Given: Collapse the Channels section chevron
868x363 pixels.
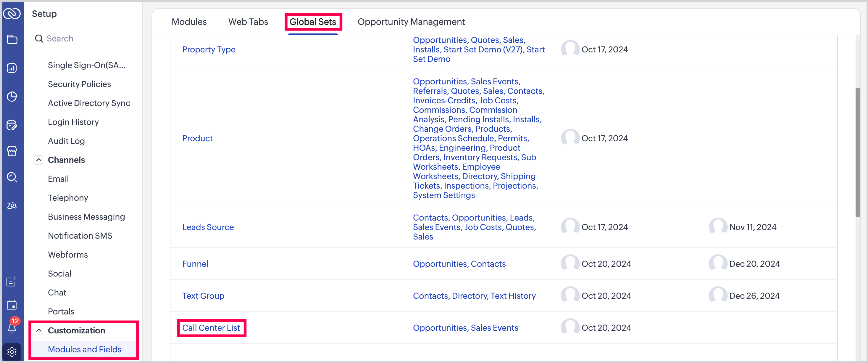Looking at the screenshot, I should (39, 160).
